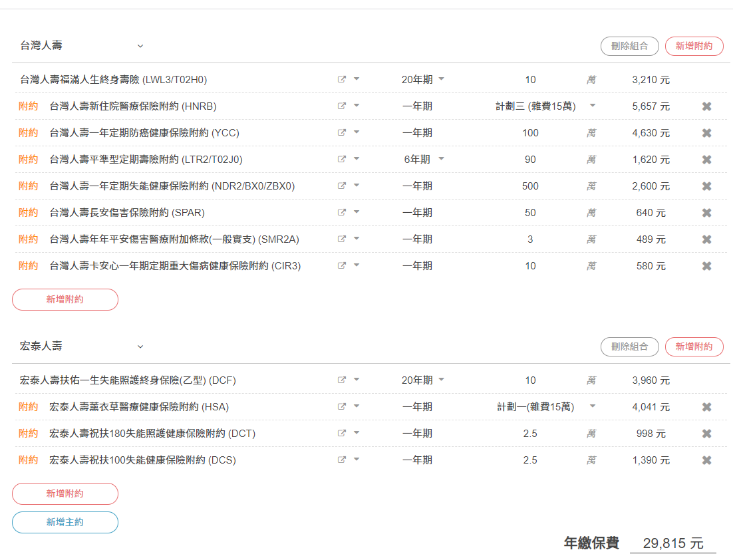Remove the HNRB rider with X icon
The width and height of the screenshot is (733, 560).
(x=707, y=106)
